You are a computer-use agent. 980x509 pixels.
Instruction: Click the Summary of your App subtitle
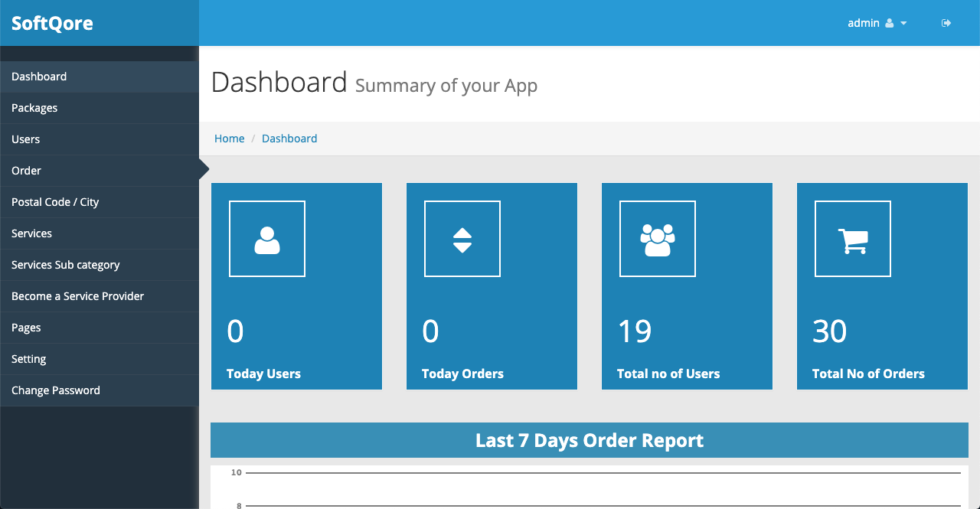(446, 86)
